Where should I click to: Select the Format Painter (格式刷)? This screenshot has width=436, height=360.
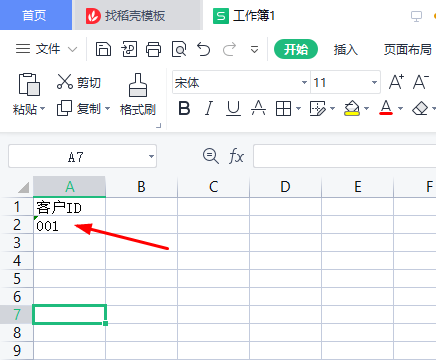138,94
